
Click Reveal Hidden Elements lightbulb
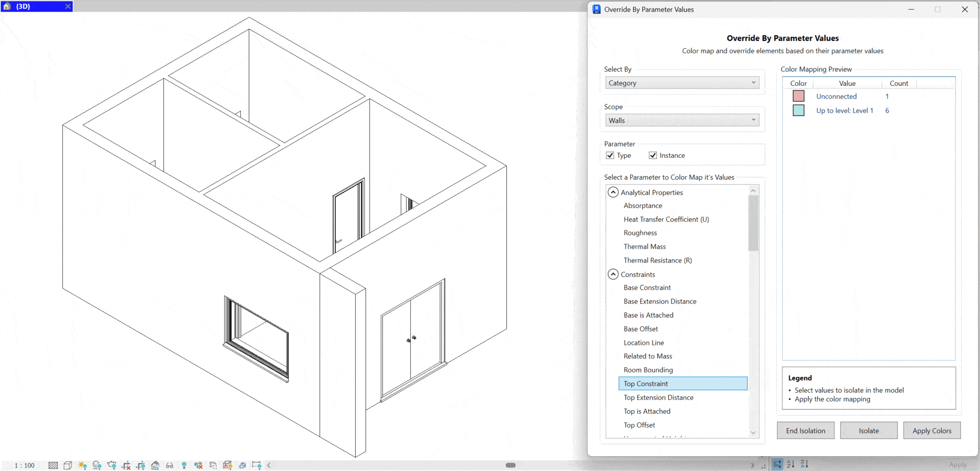pos(184,465)
